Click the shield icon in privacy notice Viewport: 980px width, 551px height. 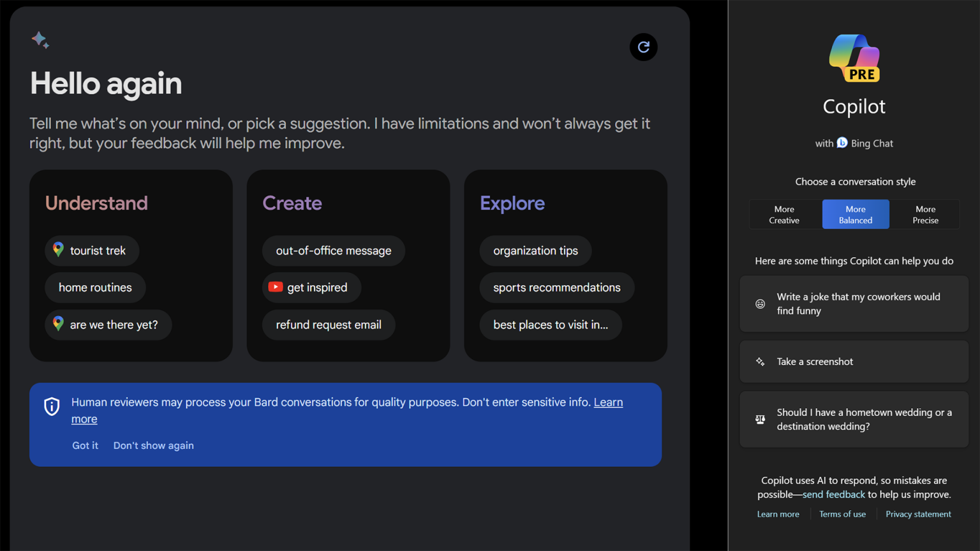52,406
